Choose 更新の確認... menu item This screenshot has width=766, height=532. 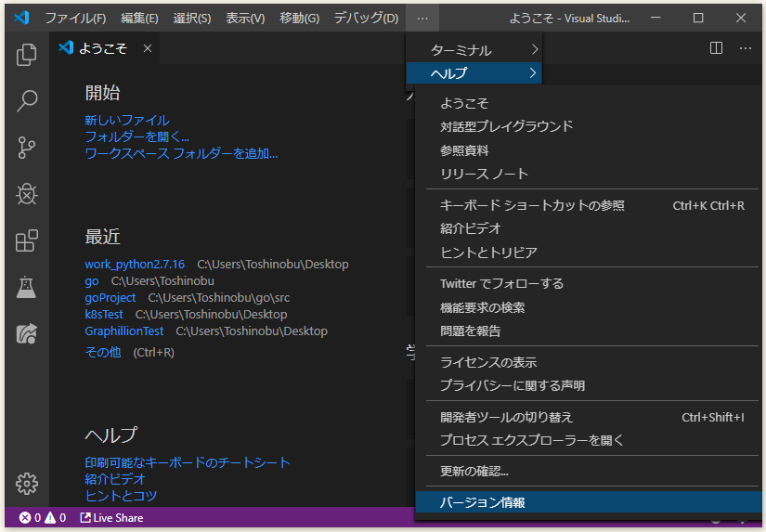pos(589,471)
